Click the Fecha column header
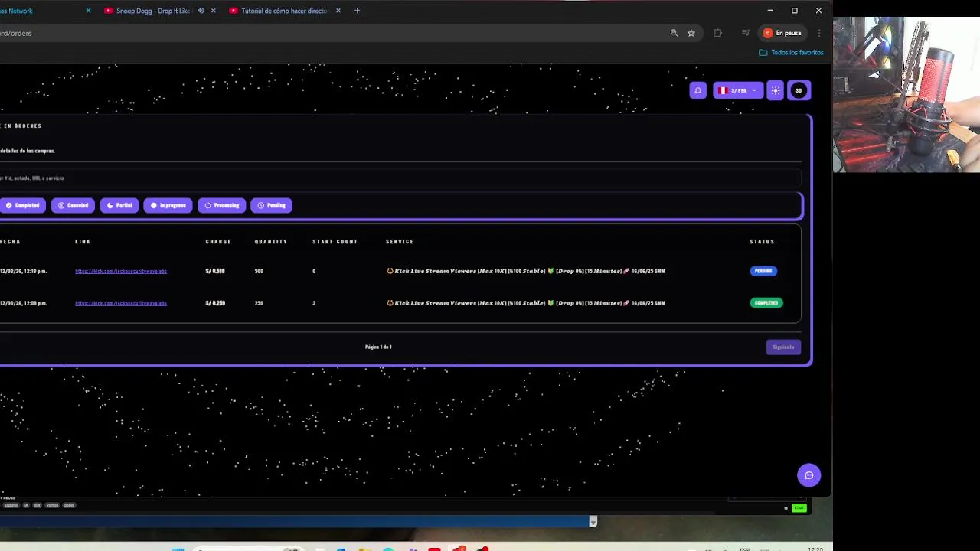This screenshot has height=551, width=980. pos(10,241)
